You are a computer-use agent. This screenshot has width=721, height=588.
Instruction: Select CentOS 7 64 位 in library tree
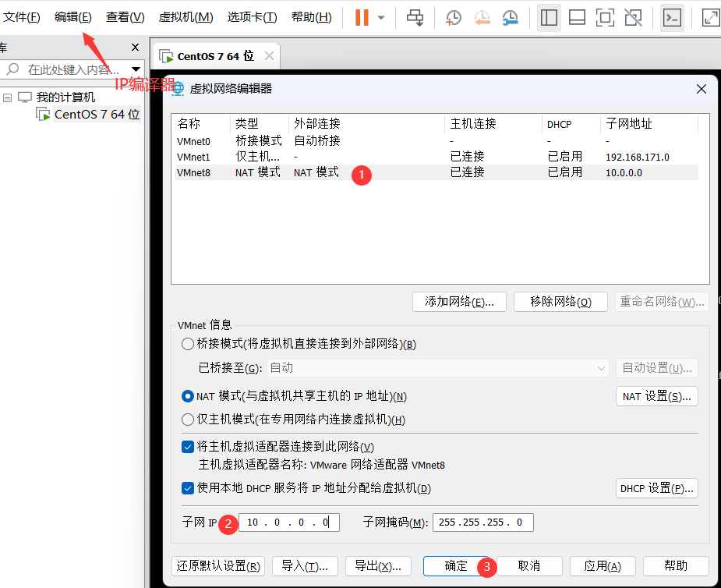pos(97,114)
